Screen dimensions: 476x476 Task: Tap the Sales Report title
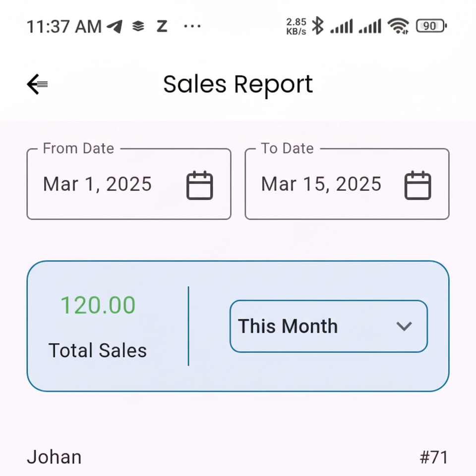(x=238, y=84)
